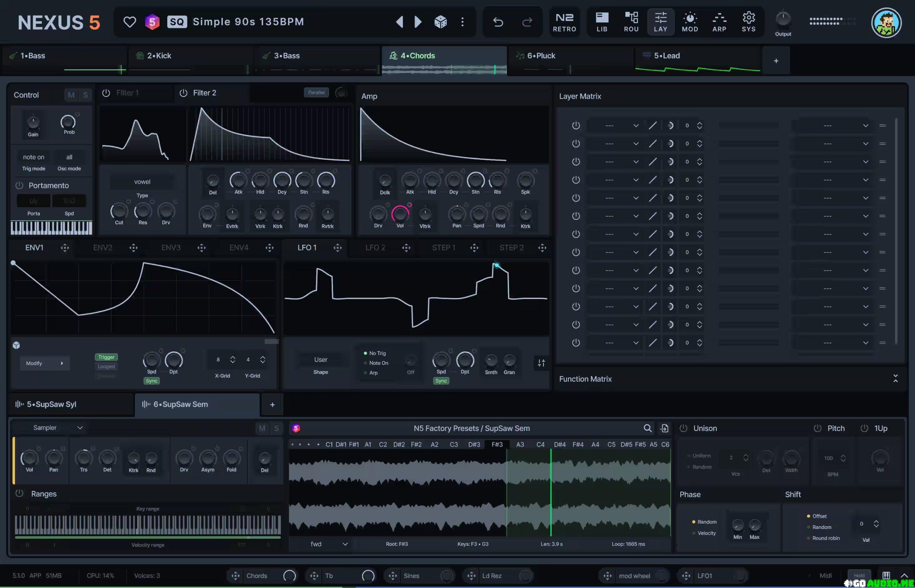The width and height of the screenshot is (915, 588).
Task: Open the User LFO Shape selector
Action: click(321, 360)
